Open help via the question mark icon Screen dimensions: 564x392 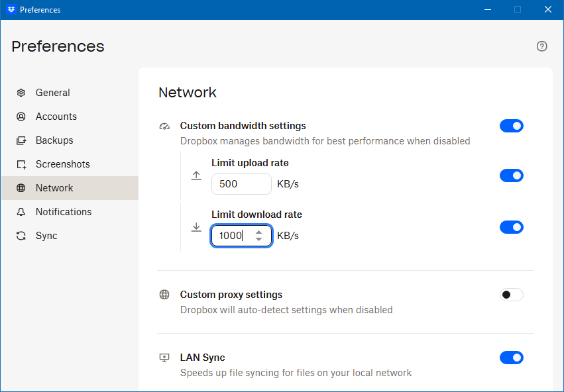541,46
